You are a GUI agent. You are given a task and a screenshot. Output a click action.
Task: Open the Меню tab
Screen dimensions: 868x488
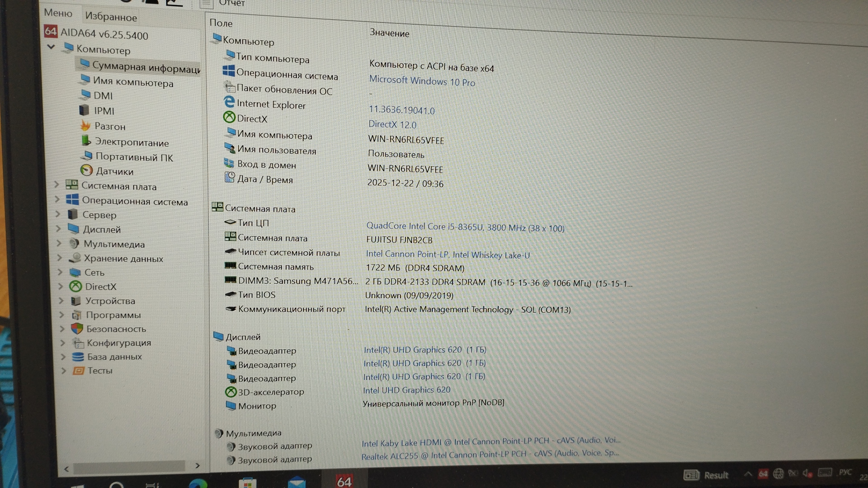click(58, 13)
